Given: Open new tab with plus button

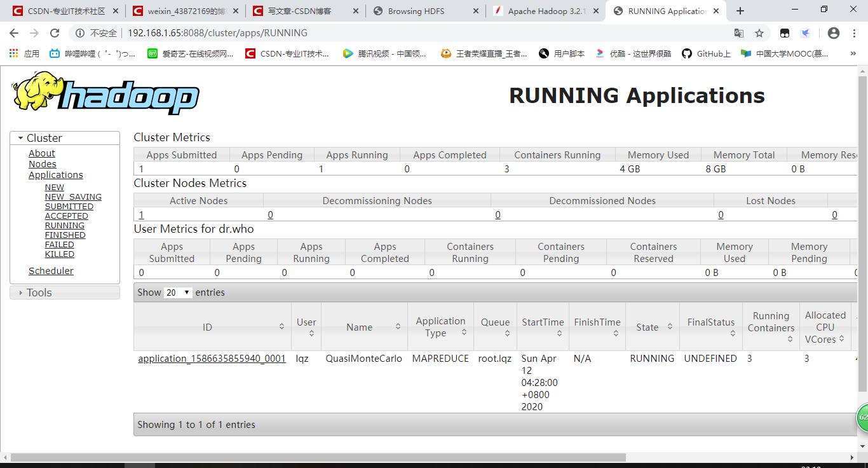Looking at the screenshot, I should pos(740,11).
